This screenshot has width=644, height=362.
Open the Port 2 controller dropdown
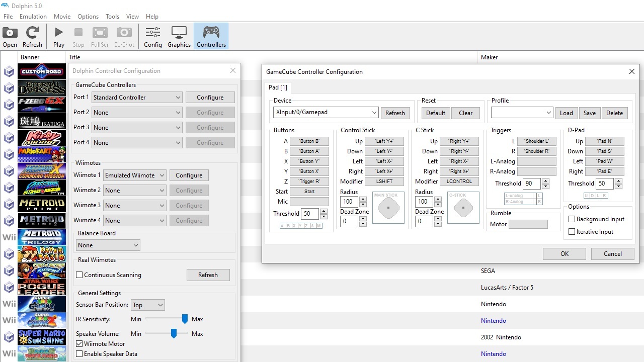coord(137,113)
